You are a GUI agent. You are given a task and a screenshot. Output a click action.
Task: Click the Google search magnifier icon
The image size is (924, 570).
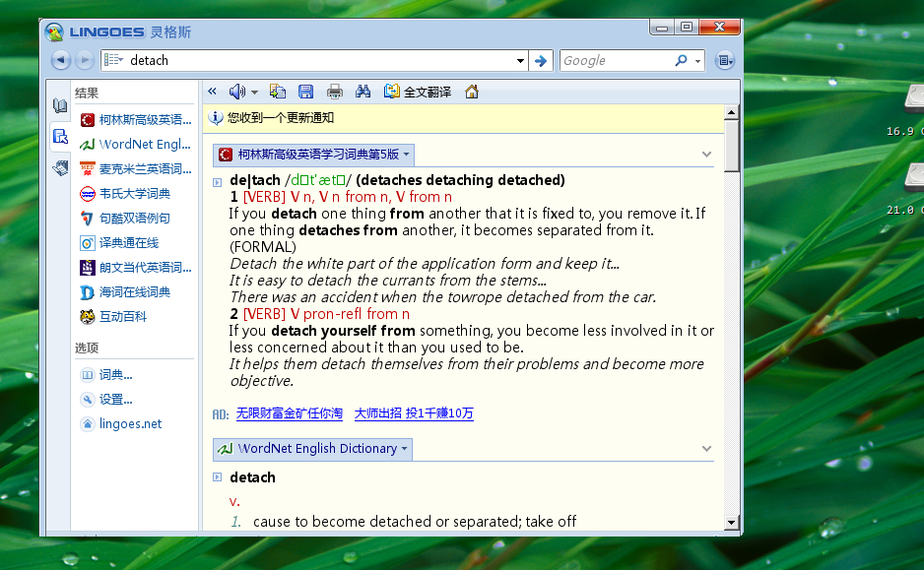pos(682,60)
